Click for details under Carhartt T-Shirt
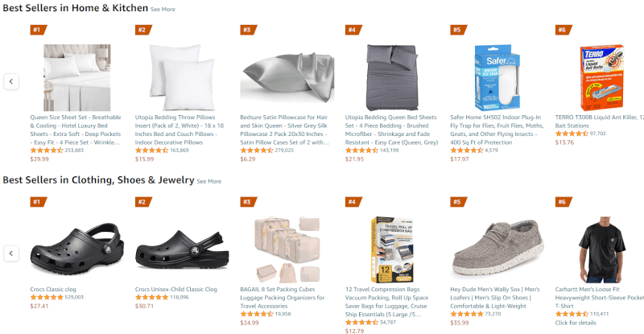This screenshot has width=644, height=334. pos(576,323)
